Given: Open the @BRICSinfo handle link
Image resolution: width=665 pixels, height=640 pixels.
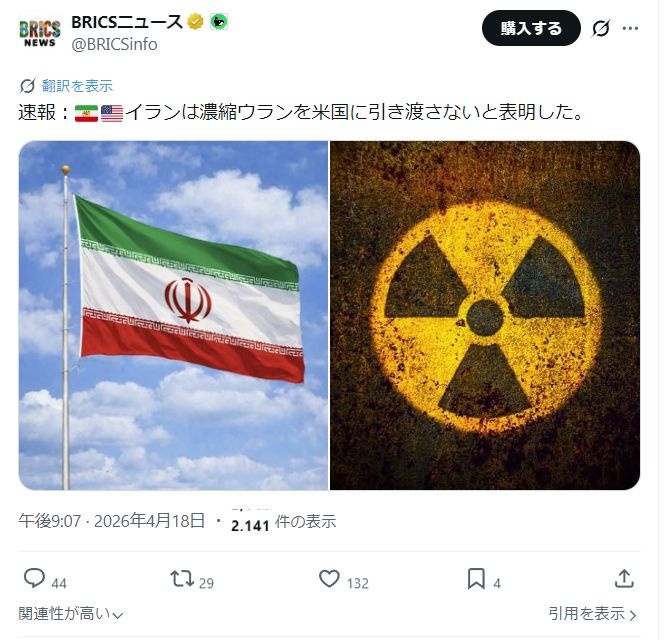Looking at the screenshot, I should (x=115, y=45).
